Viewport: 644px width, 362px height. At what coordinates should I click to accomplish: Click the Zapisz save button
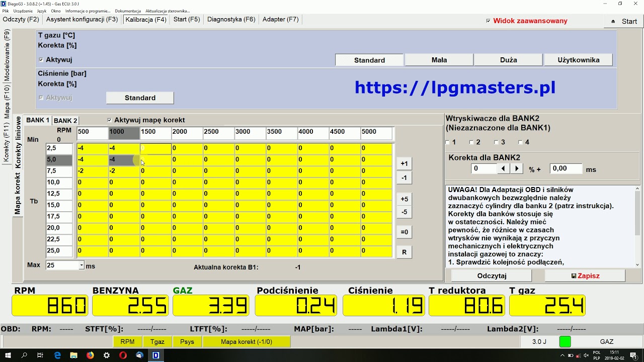585,276
